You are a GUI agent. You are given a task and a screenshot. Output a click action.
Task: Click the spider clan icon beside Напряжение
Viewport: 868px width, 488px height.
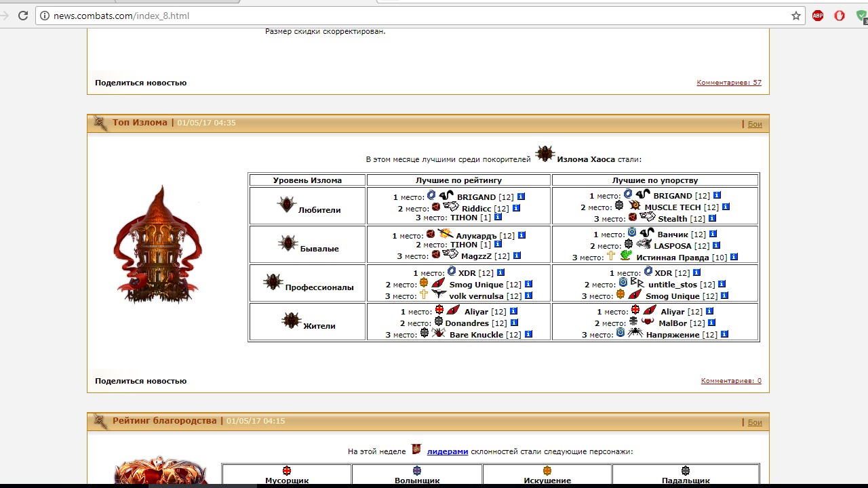pyautogui.click(x=635, y=333)
